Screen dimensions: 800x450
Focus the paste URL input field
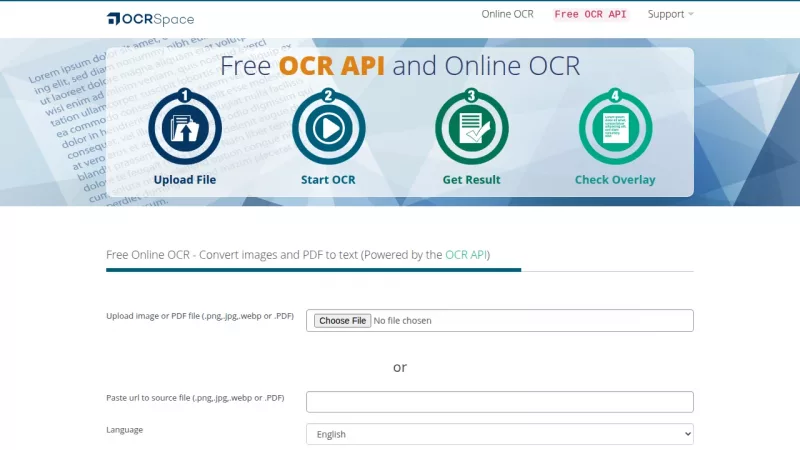(499, 402)
